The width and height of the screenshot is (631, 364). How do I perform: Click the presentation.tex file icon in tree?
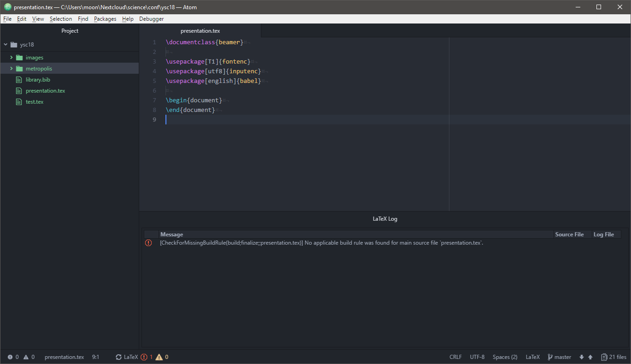[19, 91]
